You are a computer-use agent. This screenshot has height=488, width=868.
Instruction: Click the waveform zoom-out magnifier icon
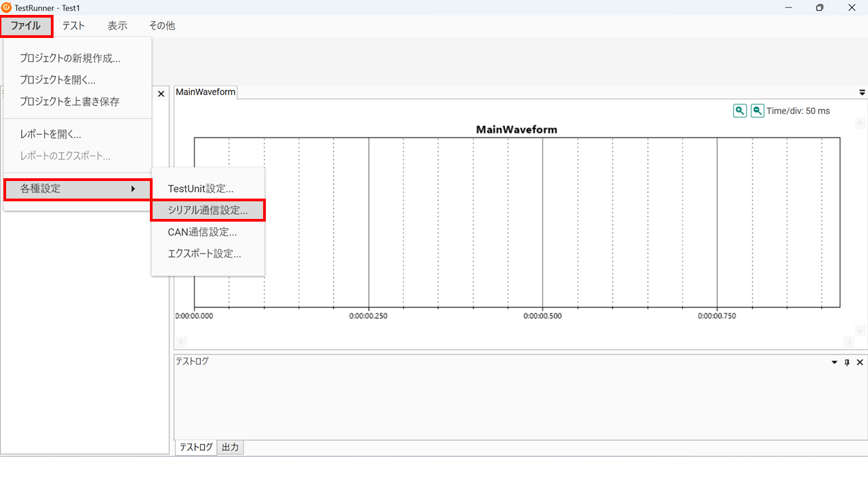pos(757,110)
